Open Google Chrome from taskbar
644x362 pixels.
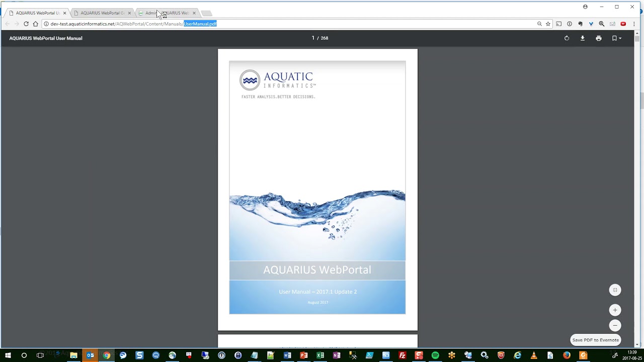pyautogui.click(x=107, y=355)
